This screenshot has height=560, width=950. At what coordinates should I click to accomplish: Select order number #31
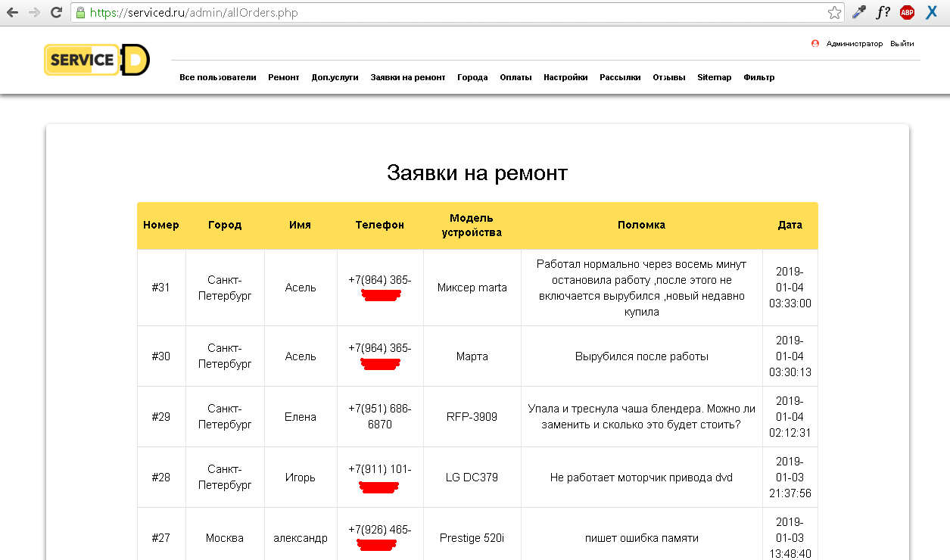[x=161, y=288]
